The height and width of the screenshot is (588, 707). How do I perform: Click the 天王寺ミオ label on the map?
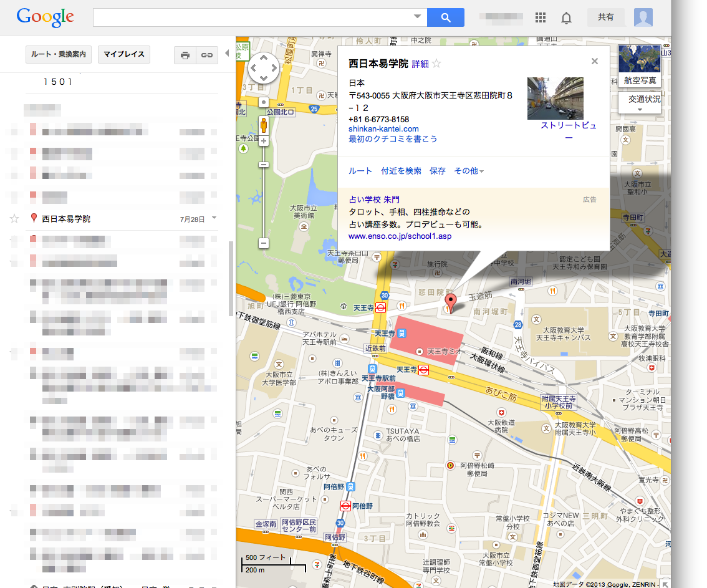tap(445, 351)
